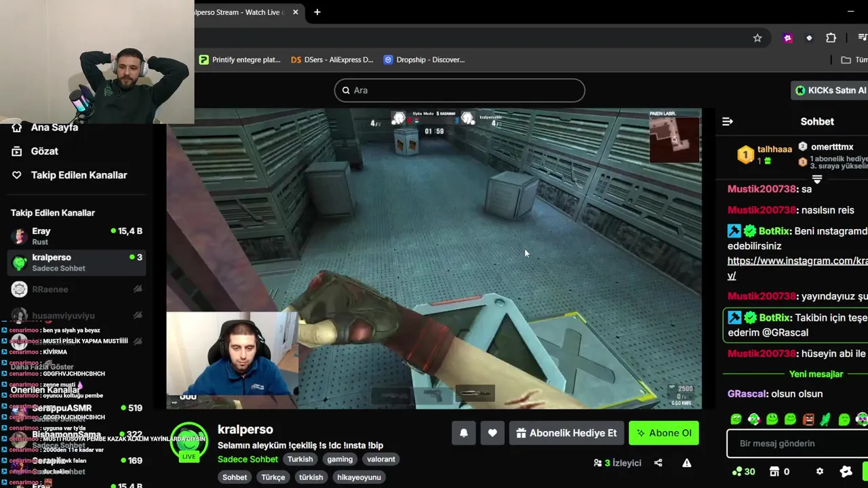Jump to Yeni mesajlar in chat
The width and height of the screenshot is (868, 488).
(816, 374)
